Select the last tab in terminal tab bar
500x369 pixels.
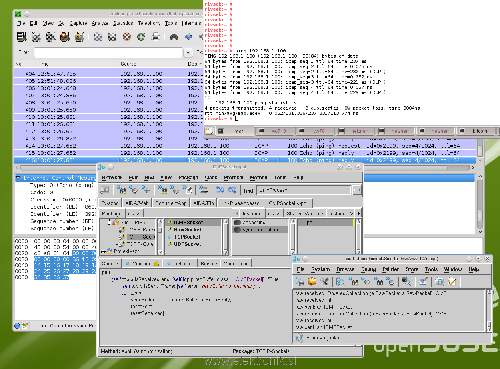coord(477,131)
